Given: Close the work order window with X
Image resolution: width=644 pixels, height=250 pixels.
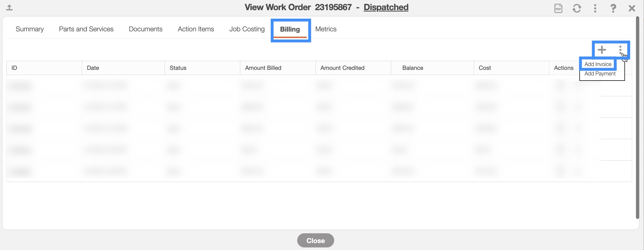Looking at the screenshot, I should click(x=632, y=8).
